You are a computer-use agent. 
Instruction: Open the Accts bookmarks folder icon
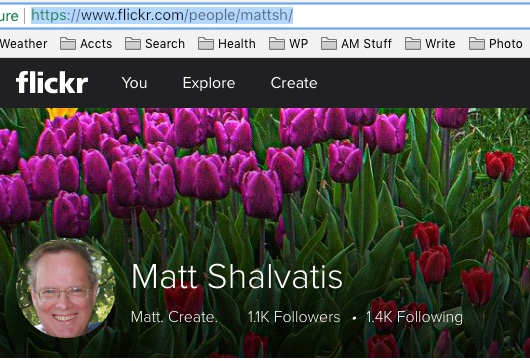68,44
